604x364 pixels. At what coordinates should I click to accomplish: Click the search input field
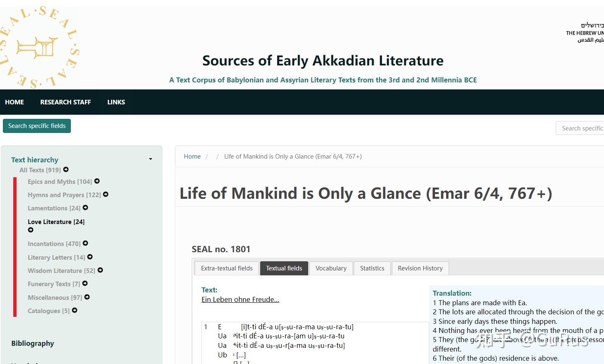(x=580, y=128)
